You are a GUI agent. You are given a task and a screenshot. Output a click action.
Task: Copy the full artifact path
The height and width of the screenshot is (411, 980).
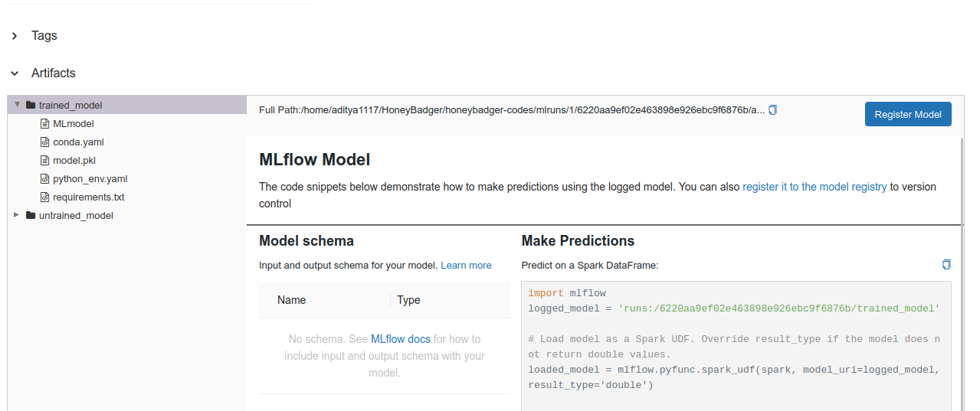click(x=773, y=110)
